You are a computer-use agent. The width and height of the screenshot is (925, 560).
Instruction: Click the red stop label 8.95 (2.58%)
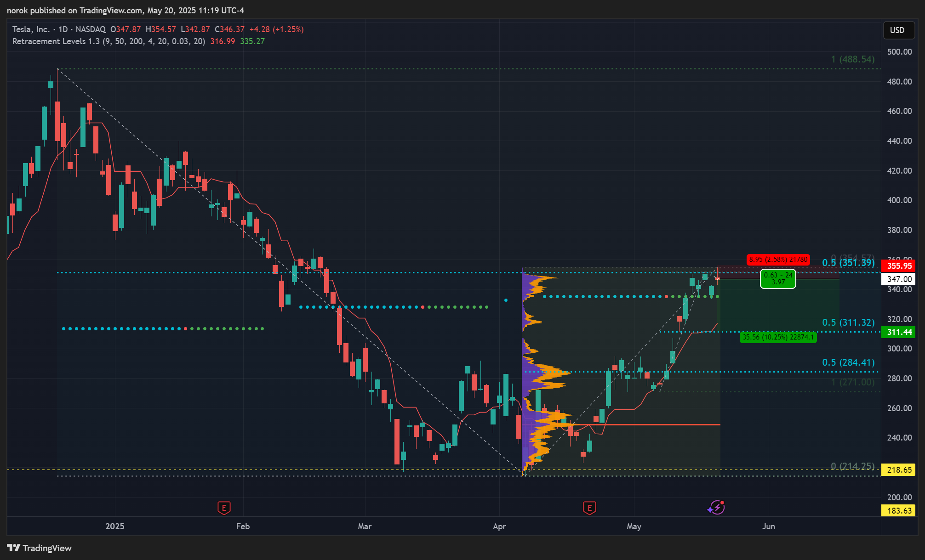tap(778, 260)
